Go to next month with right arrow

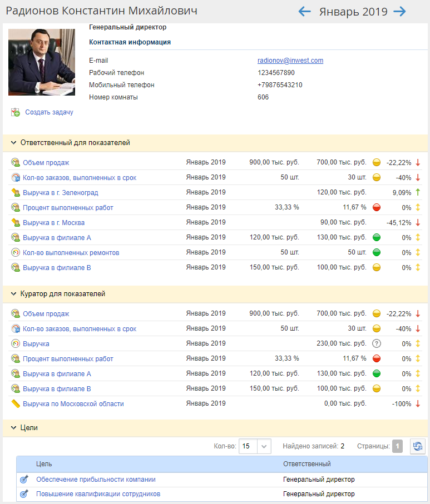coord(399,12)
